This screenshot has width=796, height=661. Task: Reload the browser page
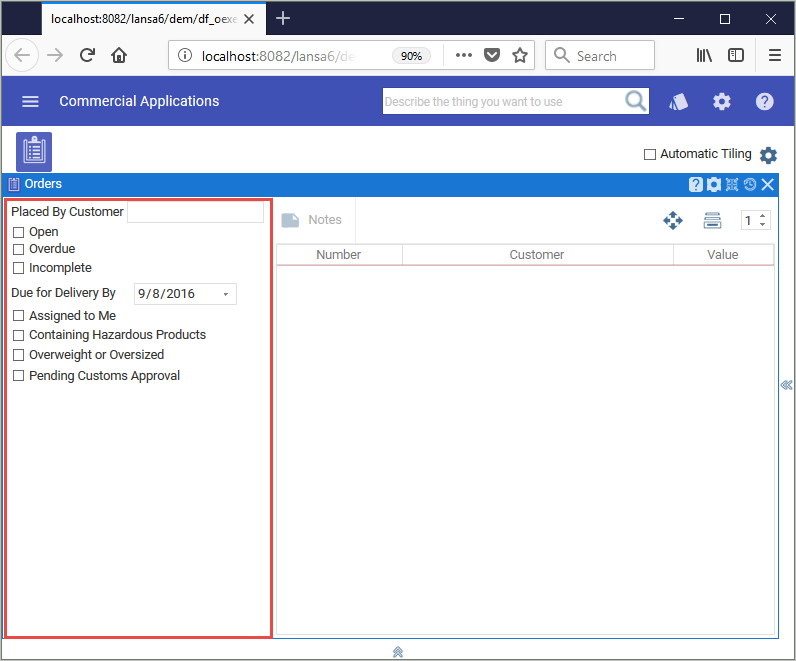[87, 55]
